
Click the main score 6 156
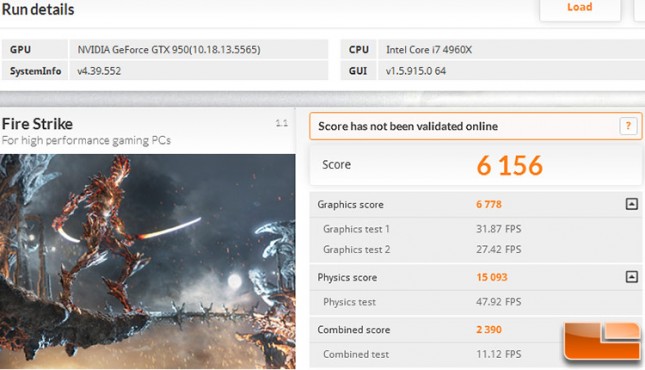point(510,165)
